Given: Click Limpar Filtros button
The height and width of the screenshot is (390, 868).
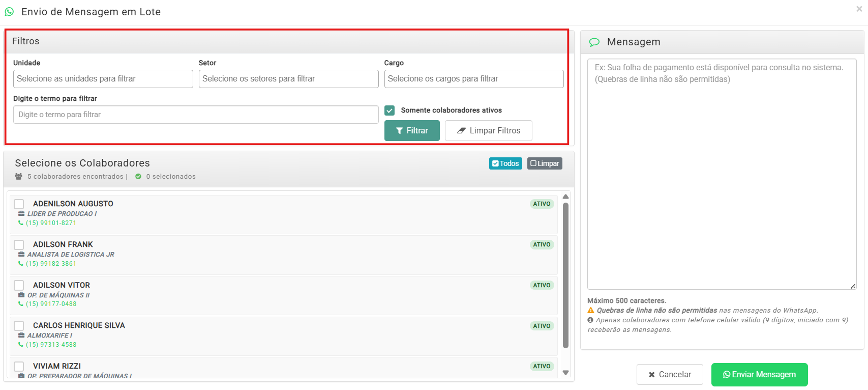Looking at the screenshot, I should (488, 131).
